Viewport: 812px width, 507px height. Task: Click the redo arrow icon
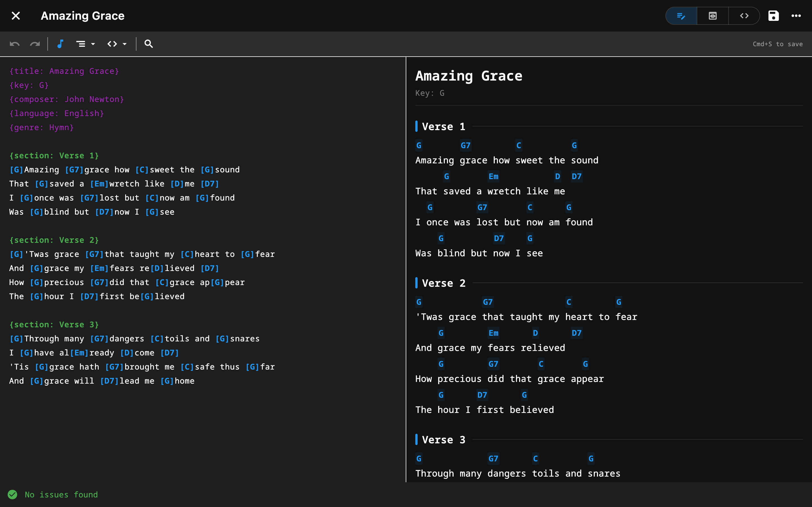point(35,44)
